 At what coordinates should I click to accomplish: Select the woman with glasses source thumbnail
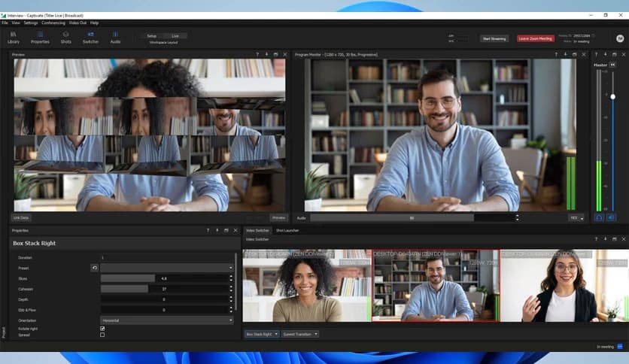[564, 286]
